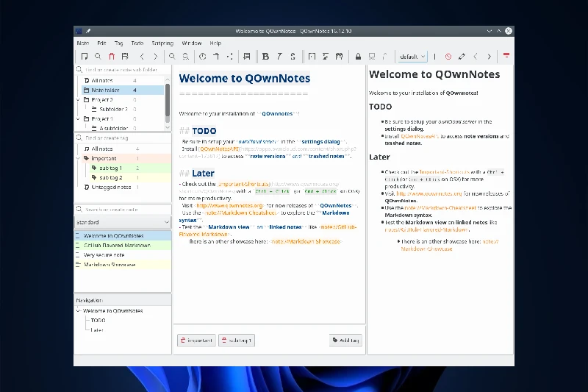The height and width of the screenshot is (392, 588).
Task: Remove the important tag button
Action: [196, 341]
